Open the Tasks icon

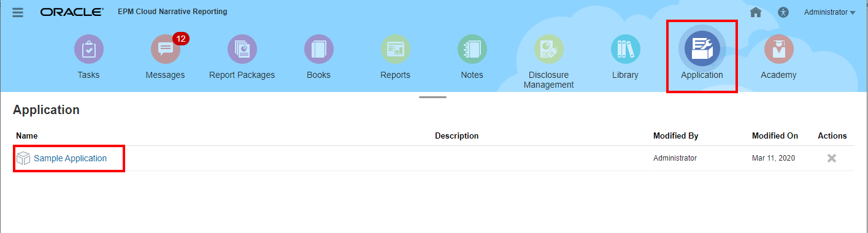click(88, 49)
